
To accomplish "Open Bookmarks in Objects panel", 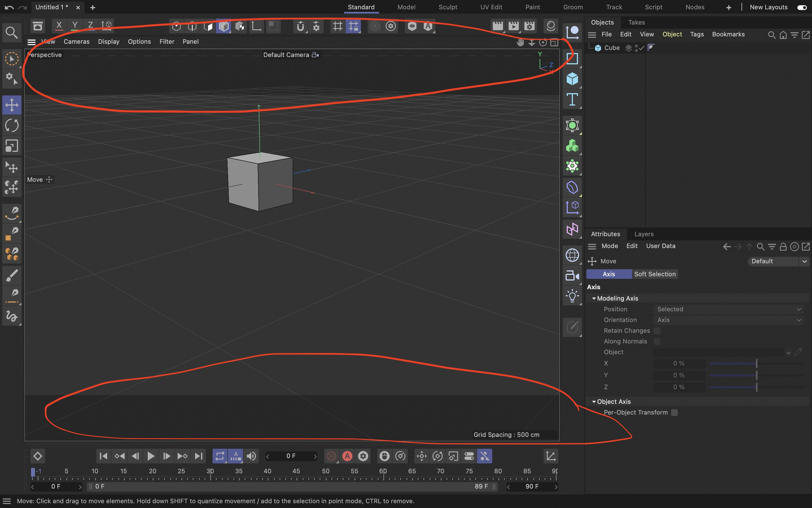I will tap(728, 34).
